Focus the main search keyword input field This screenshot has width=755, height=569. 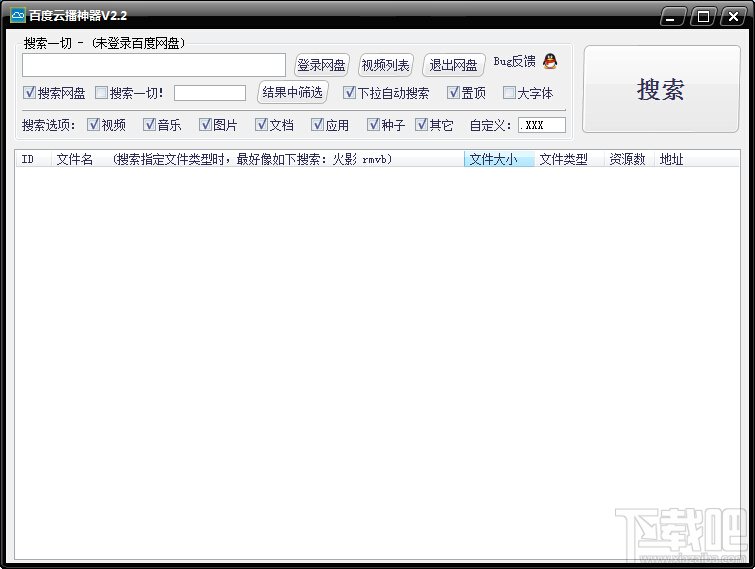point(154,65)
